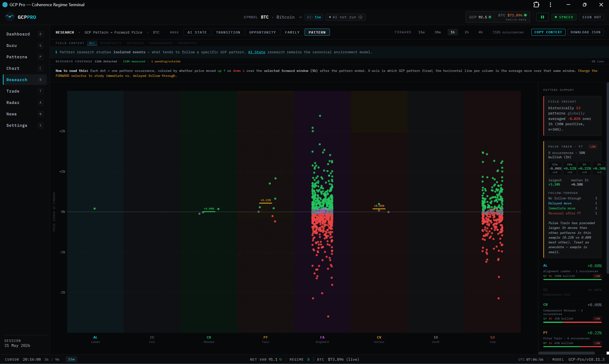The width and height of the screenshot is (609, 364).
Task: Click the blue info icon in the pattern research notice
Action: (56, 52)
